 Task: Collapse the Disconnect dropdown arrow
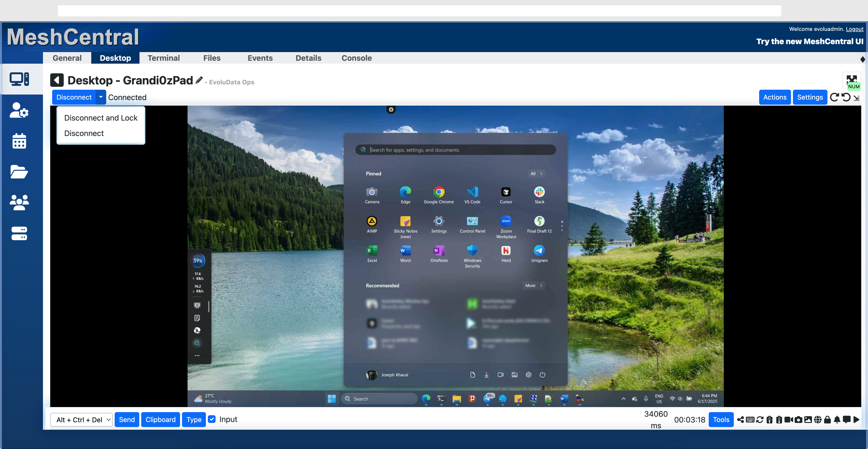[x=101, y=97]
